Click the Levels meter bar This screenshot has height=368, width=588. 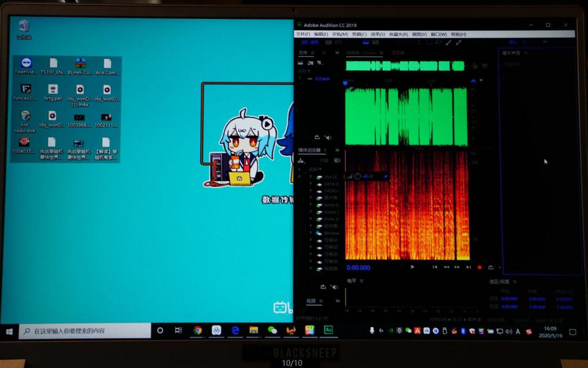413,296
